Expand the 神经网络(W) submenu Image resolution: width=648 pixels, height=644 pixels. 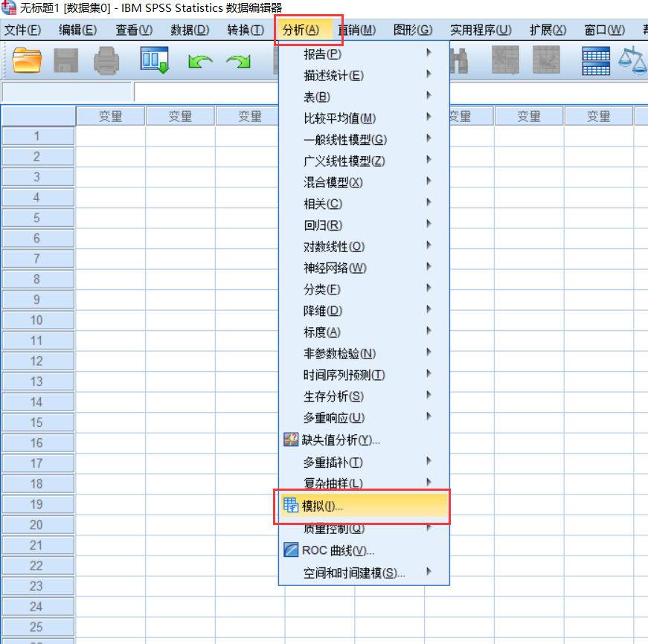(364, 268)
